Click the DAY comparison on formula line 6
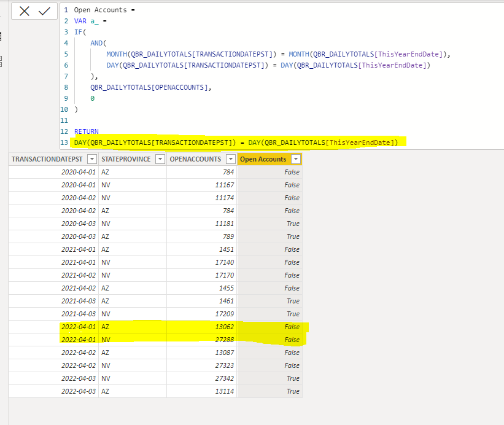 [268, 65]
